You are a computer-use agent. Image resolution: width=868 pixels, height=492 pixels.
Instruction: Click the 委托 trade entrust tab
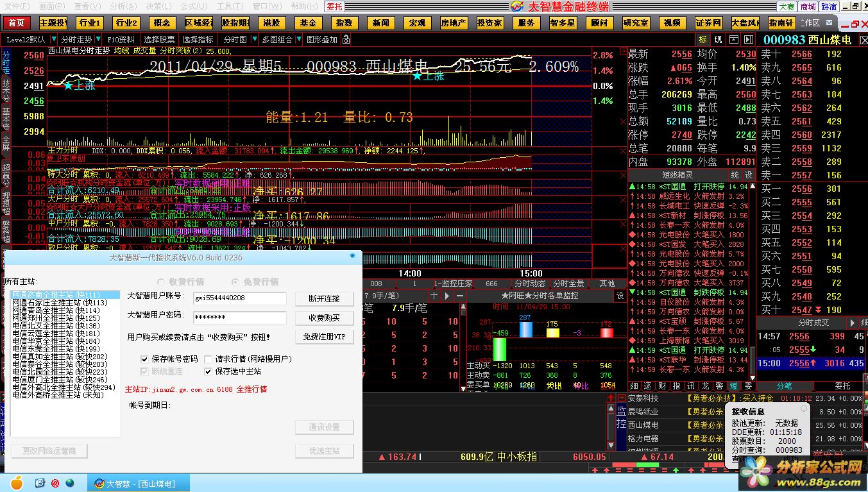click(x=334, y=6)
